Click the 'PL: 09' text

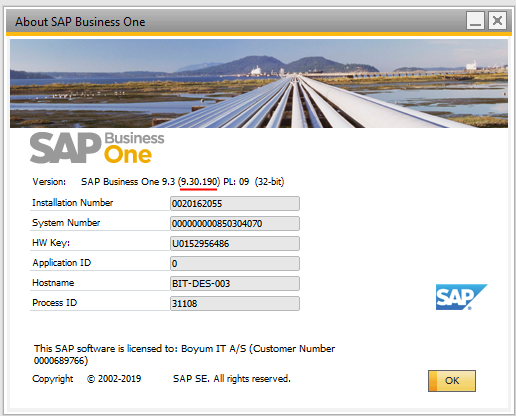click(x=236, y=182)
